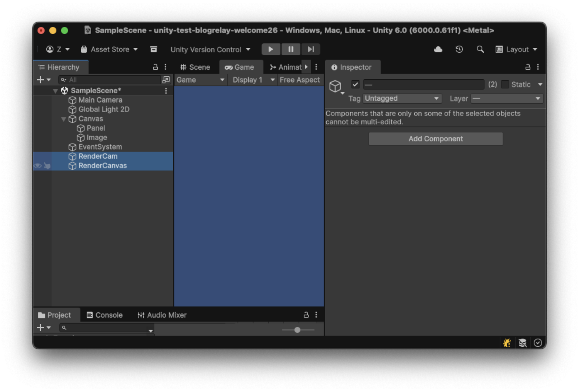The image size is (579, 392).
Task: Open the Package Manager box icon
Action: [153, 49]
